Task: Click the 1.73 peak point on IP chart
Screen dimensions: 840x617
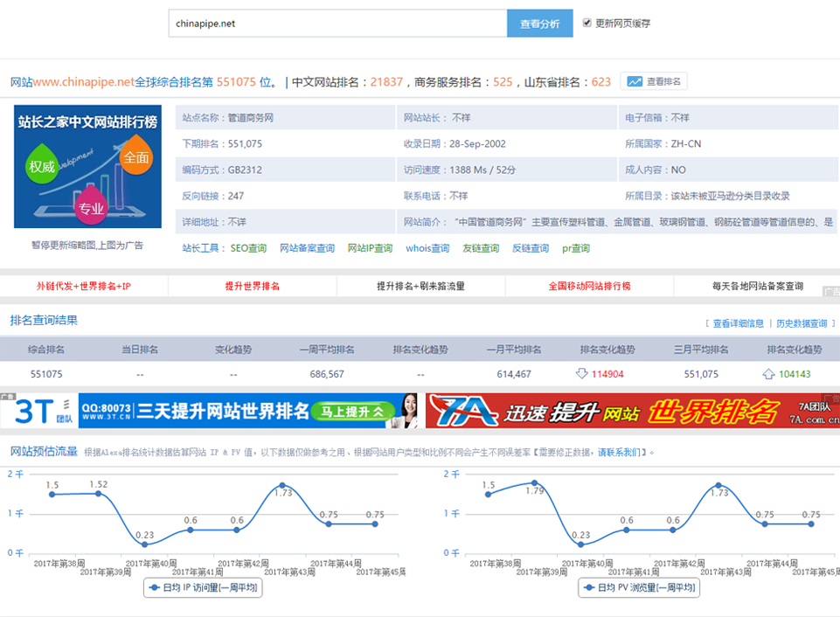Action: coord(282,485)
